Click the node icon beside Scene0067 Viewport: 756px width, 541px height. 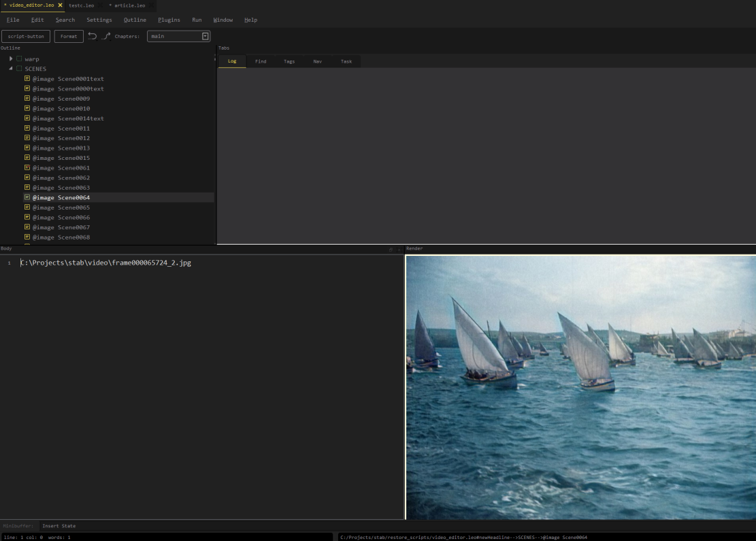[x=27, y=227]
